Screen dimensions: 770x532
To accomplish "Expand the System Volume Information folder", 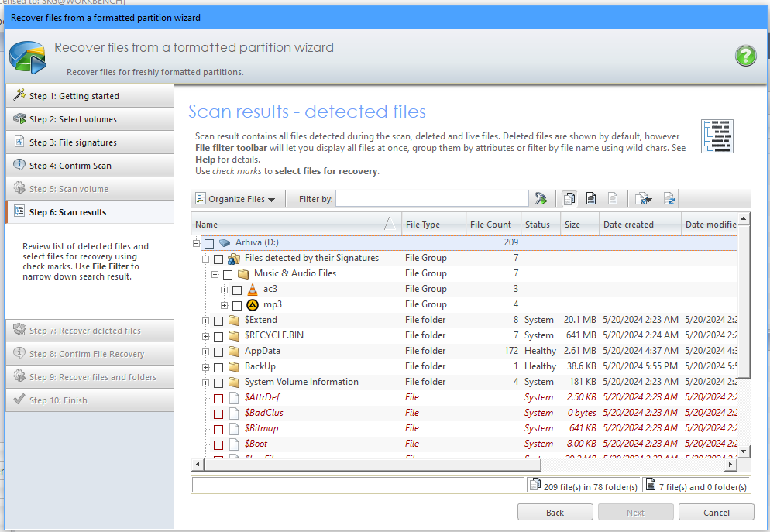I will [206, 383].
